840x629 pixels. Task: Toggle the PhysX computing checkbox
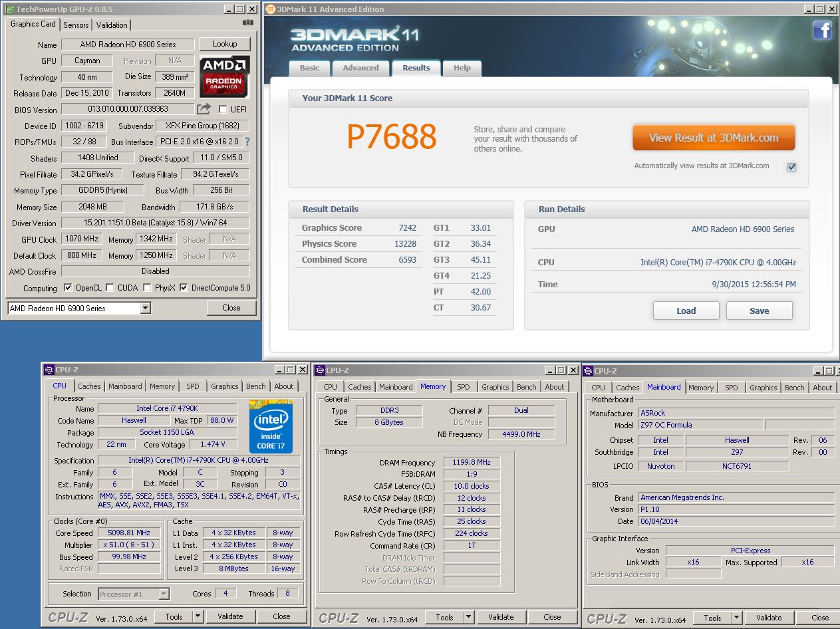147,288
